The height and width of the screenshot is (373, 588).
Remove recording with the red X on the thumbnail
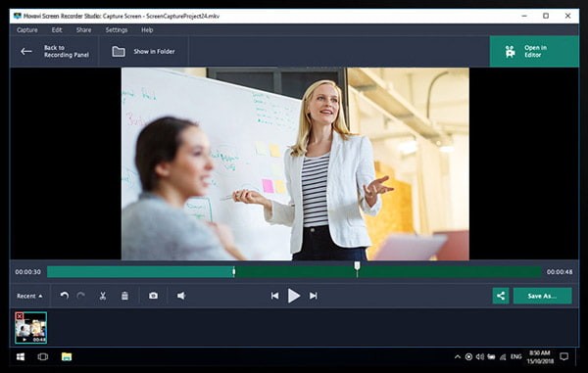coord(20,316)
